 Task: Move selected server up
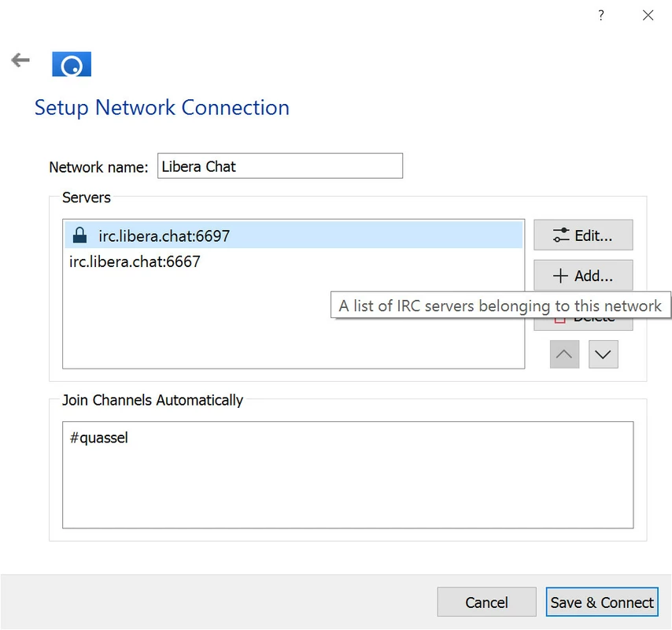point(564,354)
